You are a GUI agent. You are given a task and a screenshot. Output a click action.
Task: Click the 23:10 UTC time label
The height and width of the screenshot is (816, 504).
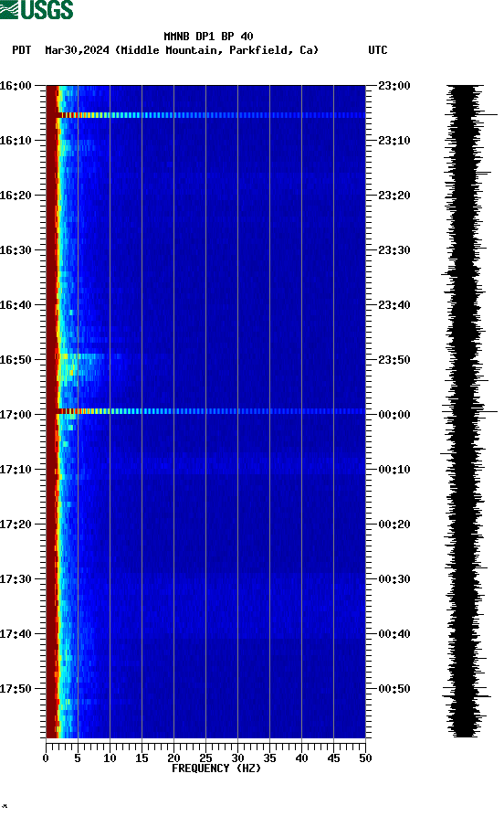(394, 141)
